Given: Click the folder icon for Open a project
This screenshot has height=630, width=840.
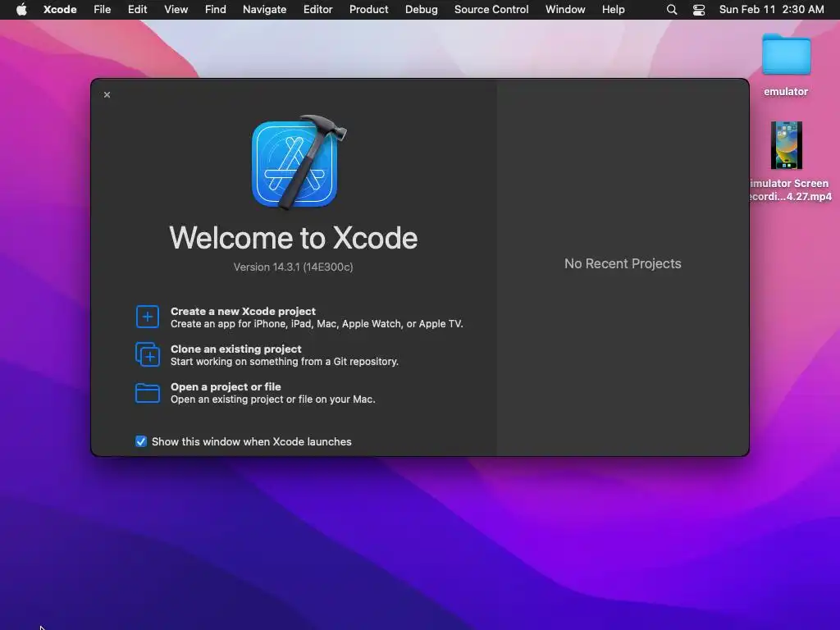Looking at the screenshot, I should tap(148, 393).
